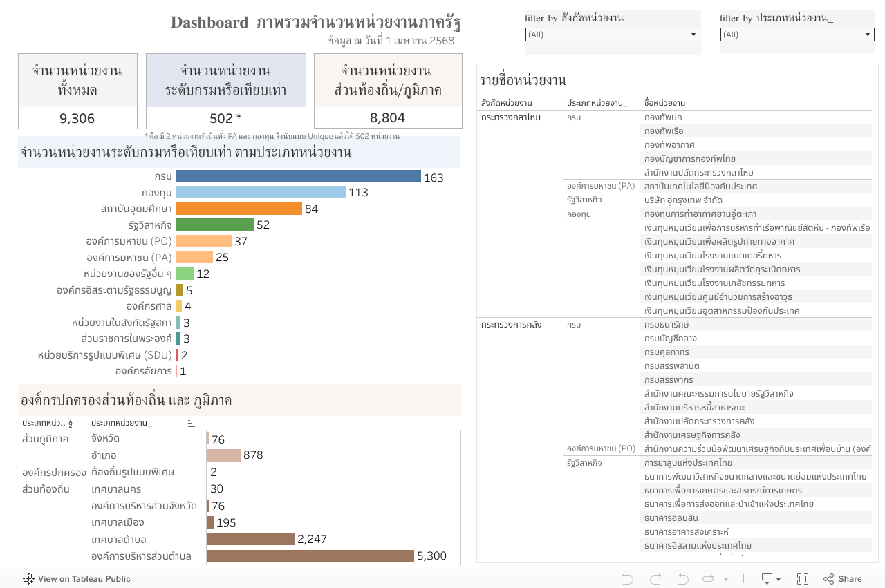Image resolution: width=885 pixels, height=588 pixels.
Task: Click the Redo arrow in the bottom toolbar
Action: coord(655,578)
